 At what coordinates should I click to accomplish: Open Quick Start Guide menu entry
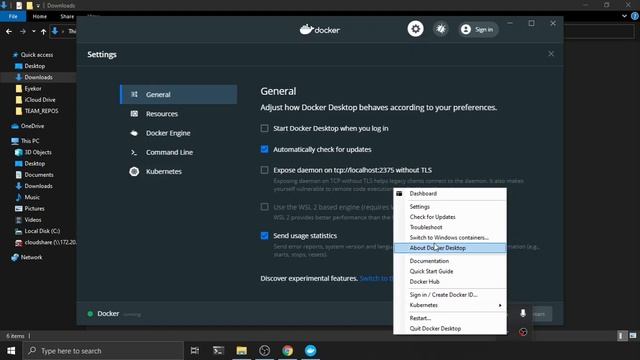click(450, 271)
